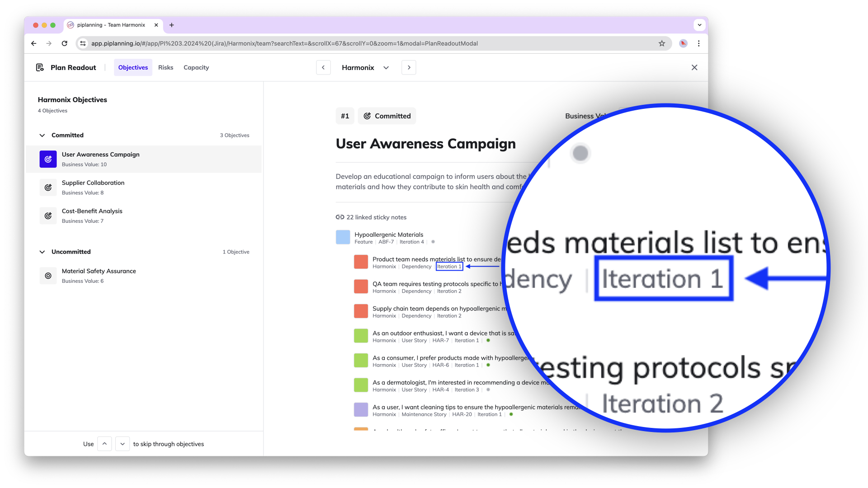The width and height of the screenshot is (868, 488).
Task: Go to the next team
Action: 409,67
